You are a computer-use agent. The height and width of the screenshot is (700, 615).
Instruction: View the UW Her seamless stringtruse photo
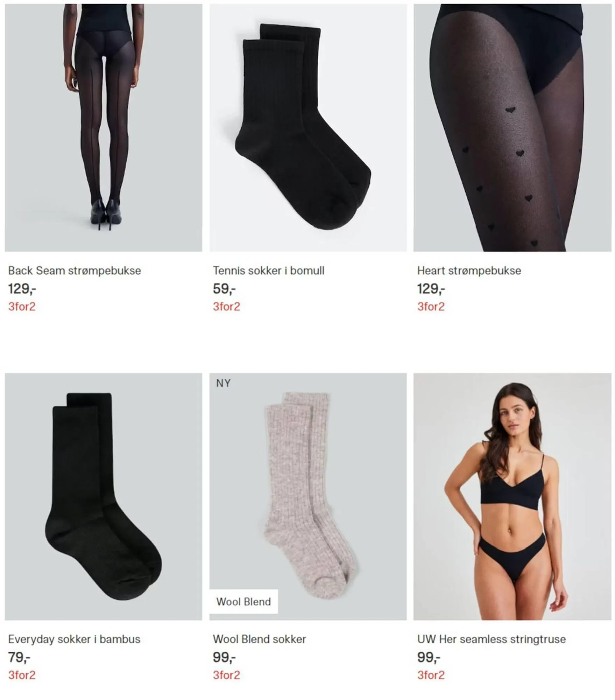point(512,496)
